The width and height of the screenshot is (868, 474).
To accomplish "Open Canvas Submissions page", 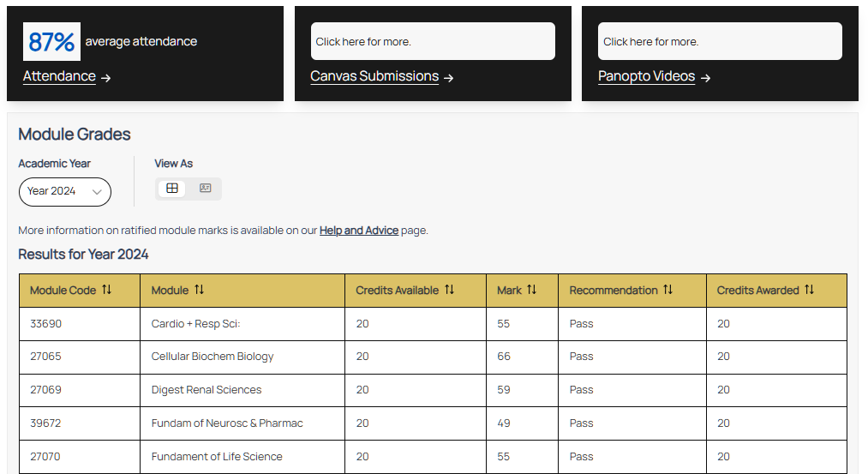I will [374, 76].
